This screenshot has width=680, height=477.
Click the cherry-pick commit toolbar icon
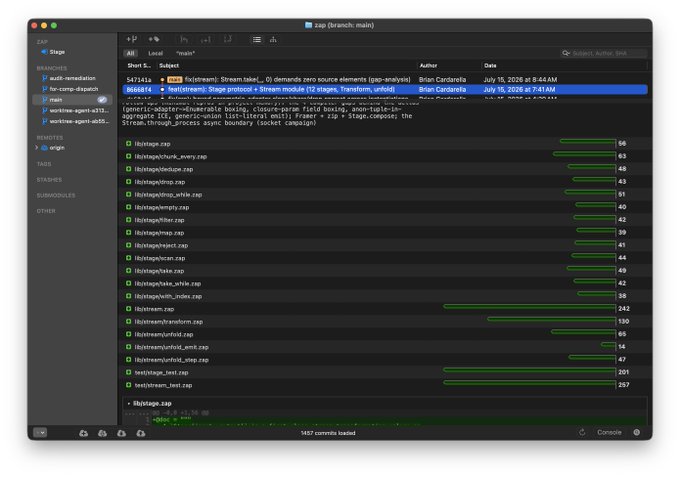pos(206,39)
